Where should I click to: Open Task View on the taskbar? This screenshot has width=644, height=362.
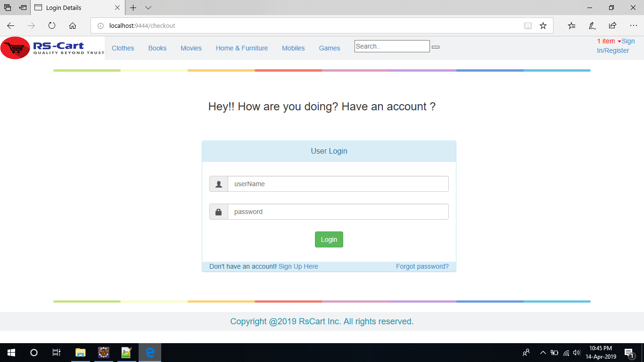(x=57, y=353)
